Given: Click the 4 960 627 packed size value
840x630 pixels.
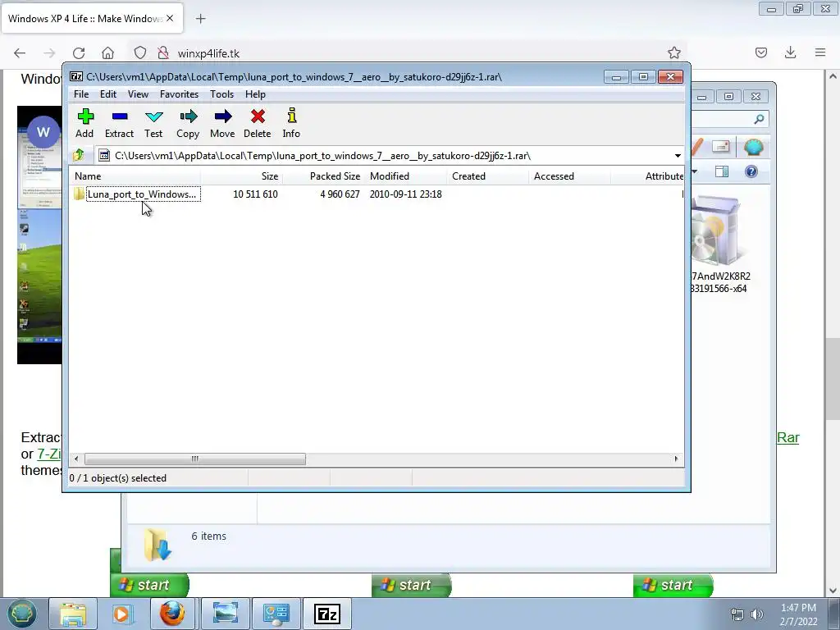Looking at the screenshot, I should click(340, 194).
